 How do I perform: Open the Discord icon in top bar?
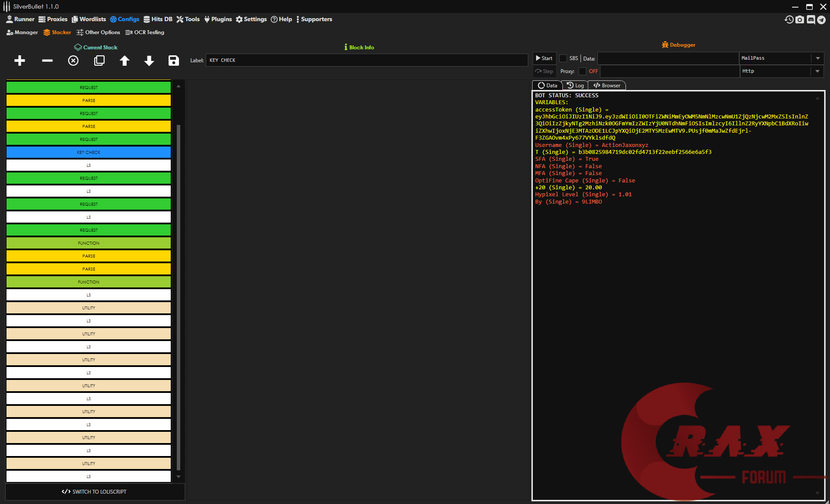(811, 19)
